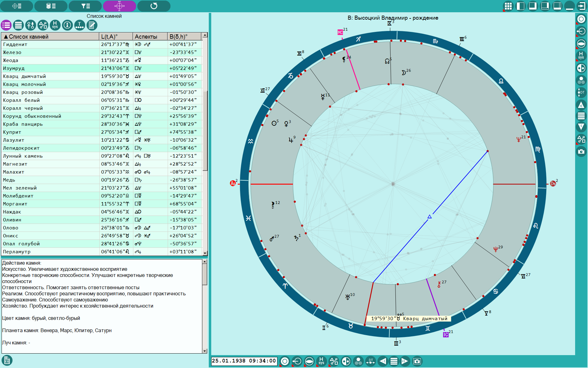Click the description panel vertical scrollbar thumb

point(205,275)
